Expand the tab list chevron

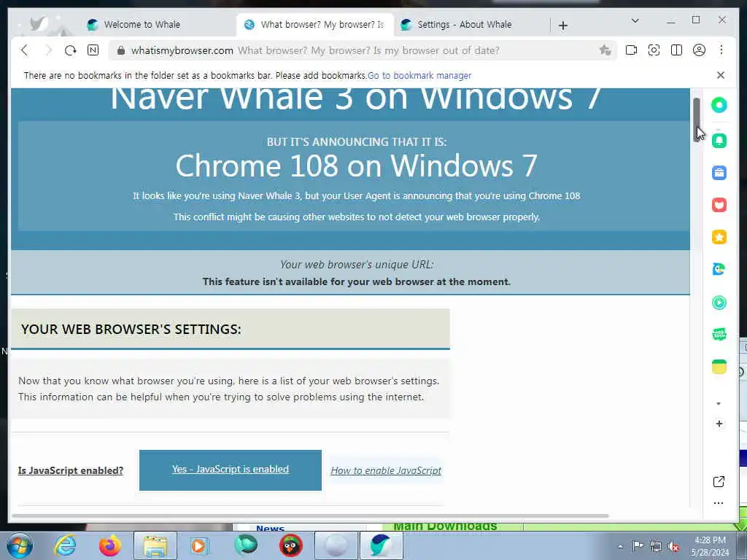point(635,20)
